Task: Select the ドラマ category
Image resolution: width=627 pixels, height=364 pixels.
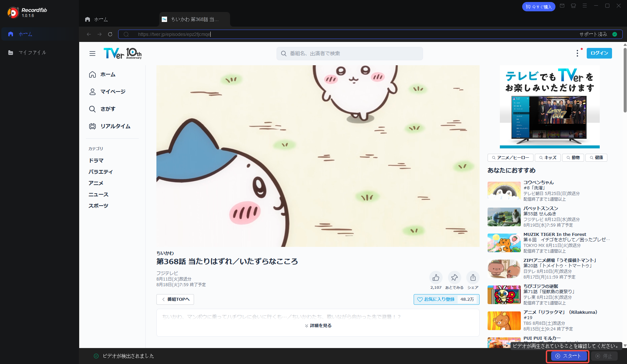Action: pos(96,161)
